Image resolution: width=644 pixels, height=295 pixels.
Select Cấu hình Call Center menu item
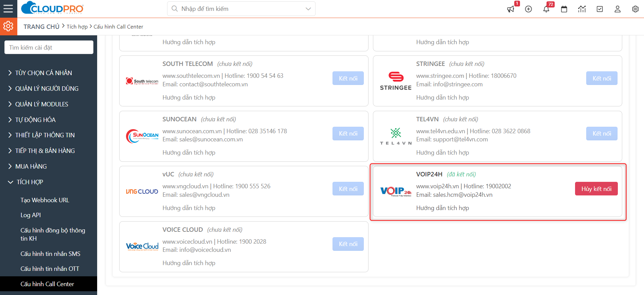point(49,284)
